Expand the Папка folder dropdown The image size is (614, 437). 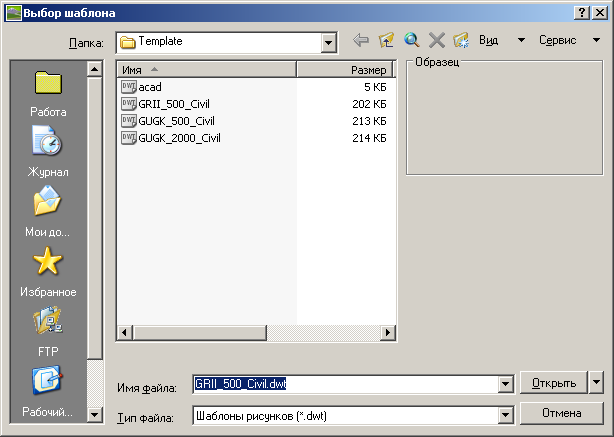[329, 42]
